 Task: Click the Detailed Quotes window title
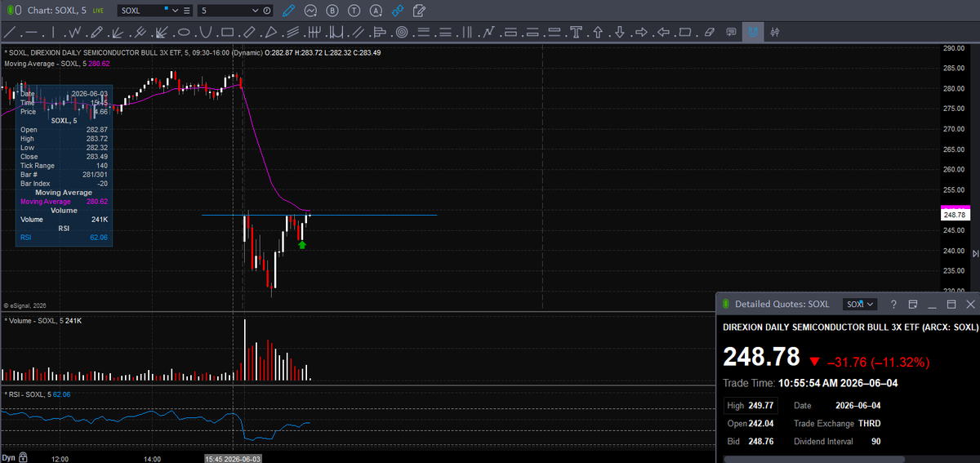click(782, 304)
